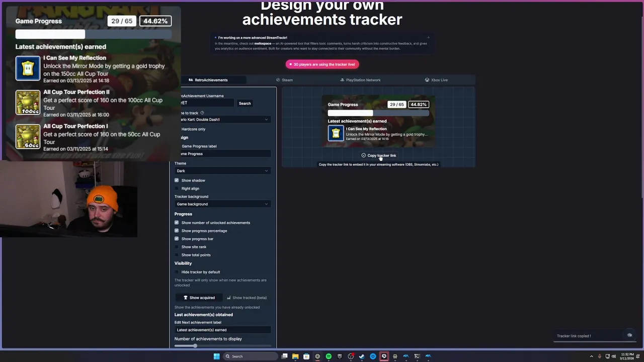Adjust the number of achievements slider
The image size is (644, 362).
pos(222,345)
